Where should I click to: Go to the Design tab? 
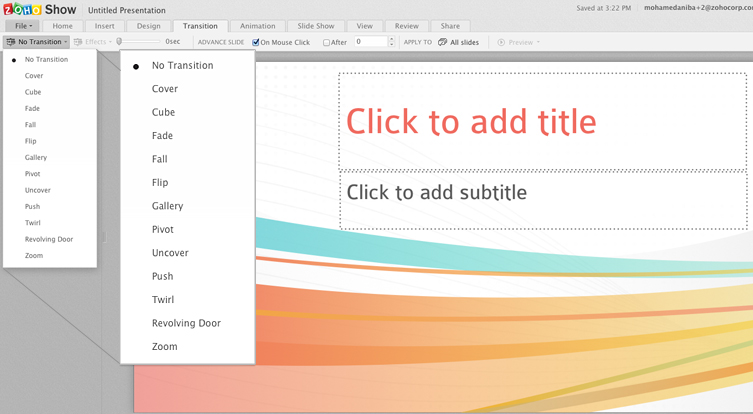(x=148, y=26)
